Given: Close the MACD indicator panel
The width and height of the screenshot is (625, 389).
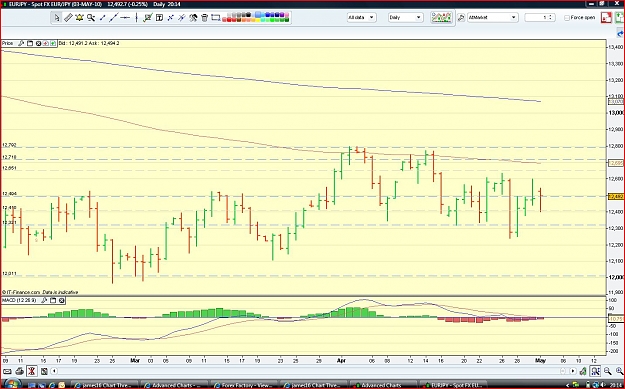Looking at the screenshot, I should pyautogui.click(x=62, y=300).
